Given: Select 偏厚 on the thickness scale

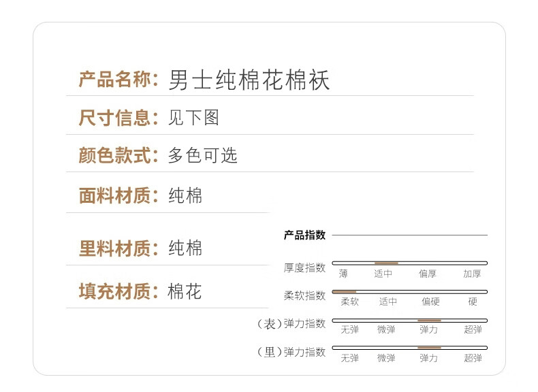Looking at the screenshot, I should [x=428, y=274].
